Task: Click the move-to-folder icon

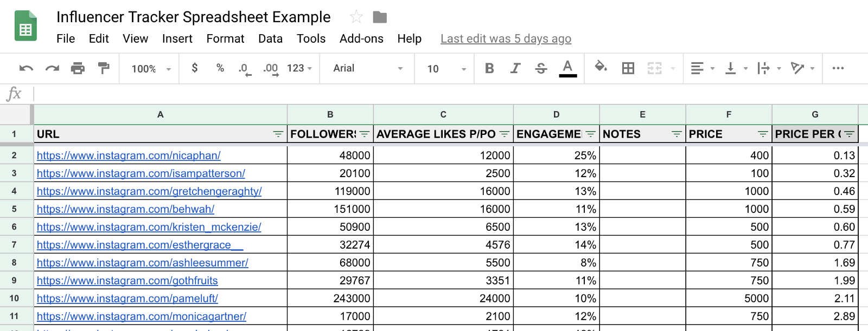Action: pos(380,17)
